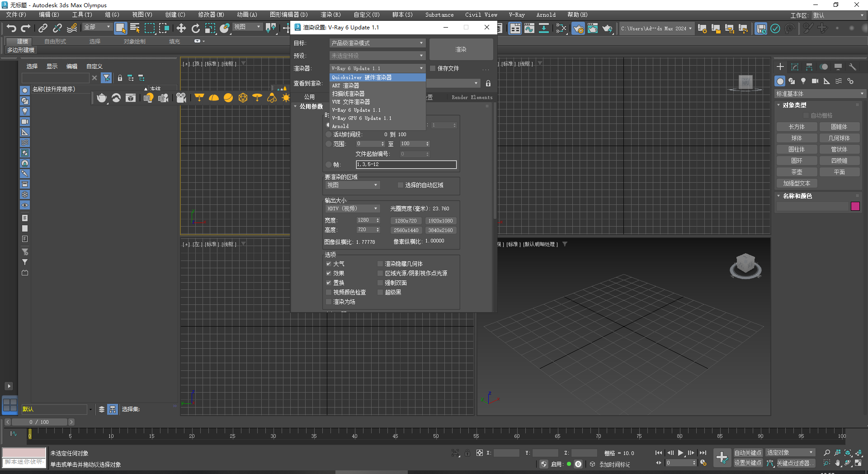Check the 保存文件 option
The height and width of the screenshot is (474, 868).
(432, 68)
